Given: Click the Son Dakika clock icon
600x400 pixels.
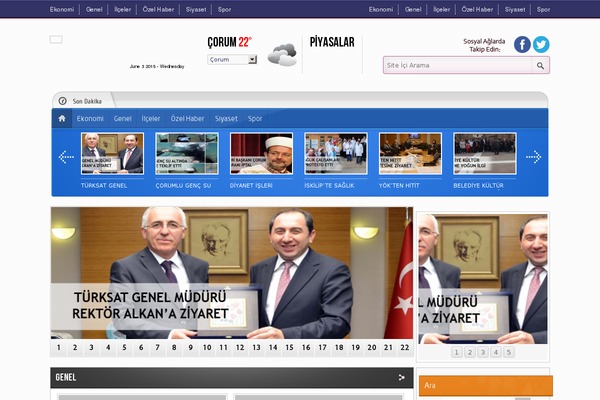Looking at the screenshot, I should click(62, 101).
